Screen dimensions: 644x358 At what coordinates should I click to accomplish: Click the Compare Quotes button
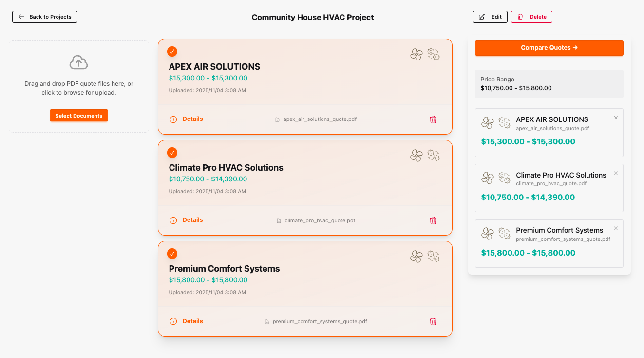point(549,48)
